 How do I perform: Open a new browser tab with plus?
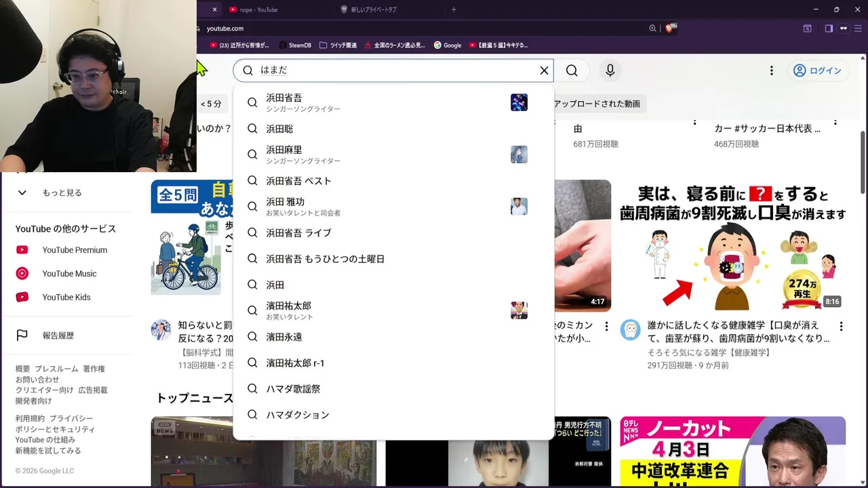[454, 9]
